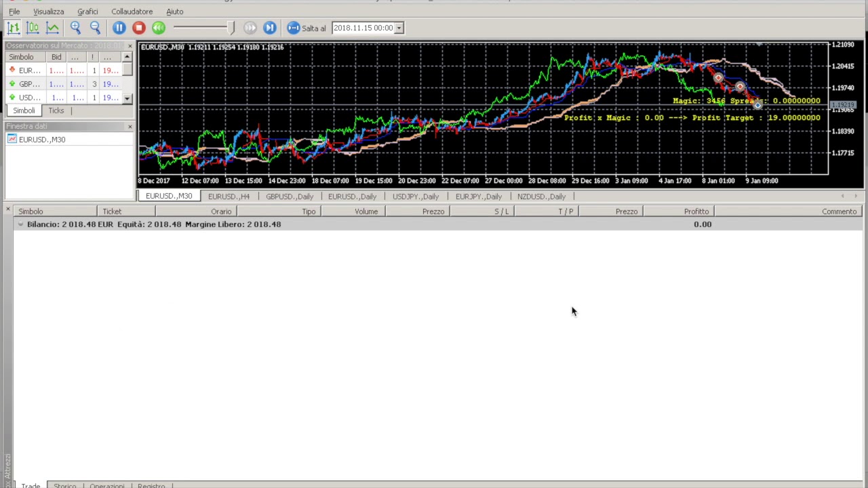Click the Magic 3456 Spread text on chart
868x488 pixels.
746,101
